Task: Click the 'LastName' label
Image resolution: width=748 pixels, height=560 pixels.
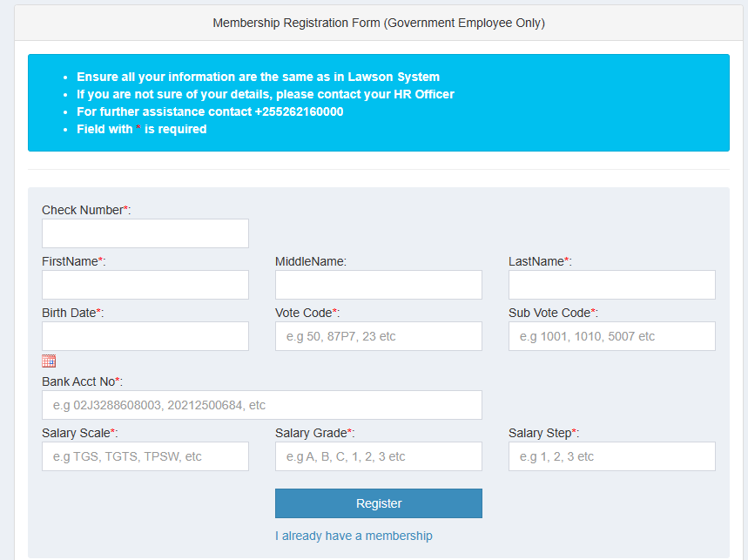Action: coord(540,261)
